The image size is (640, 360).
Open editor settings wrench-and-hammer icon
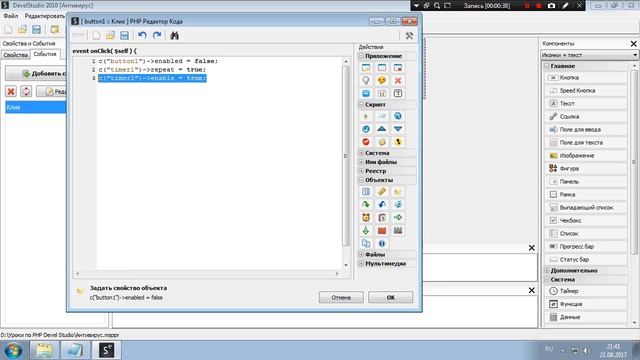point(409,36)
